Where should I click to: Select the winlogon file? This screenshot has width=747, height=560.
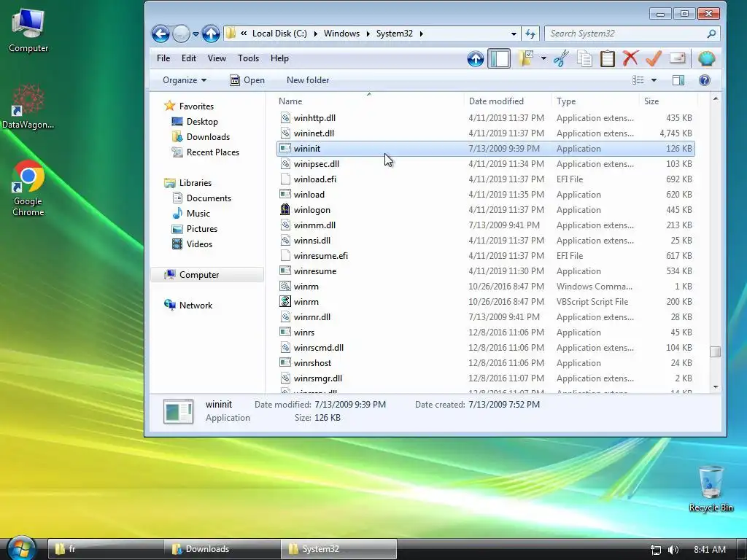485,210
